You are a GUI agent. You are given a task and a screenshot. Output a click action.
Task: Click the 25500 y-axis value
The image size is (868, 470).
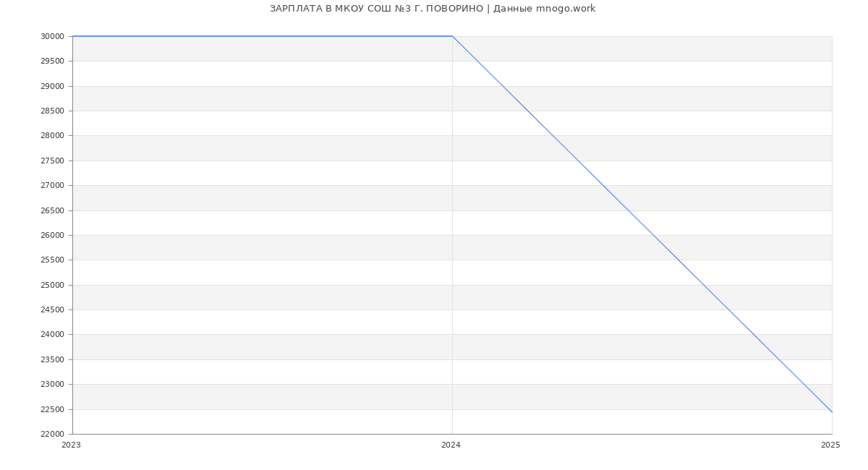[52, 260]
